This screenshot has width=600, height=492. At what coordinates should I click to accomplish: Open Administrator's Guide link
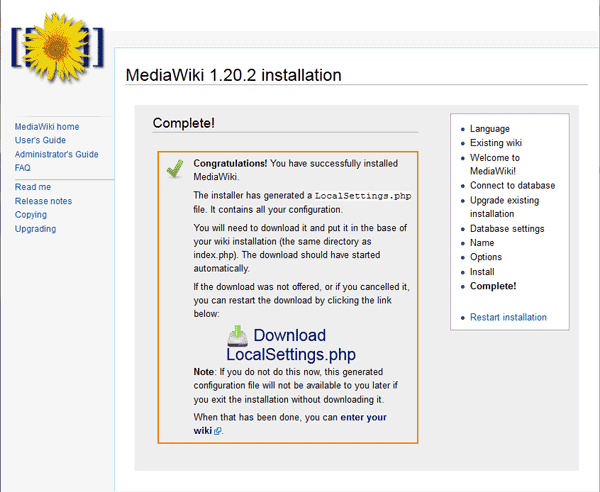[57, 154]
